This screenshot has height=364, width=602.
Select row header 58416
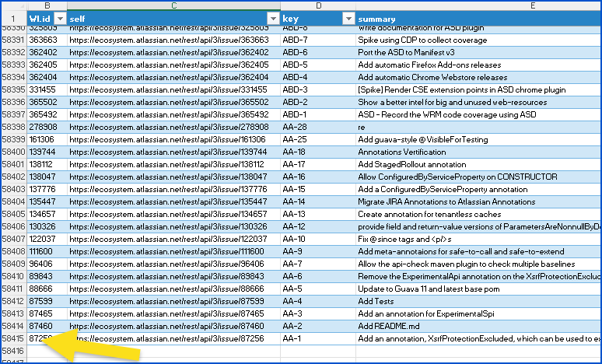(13, 351)
